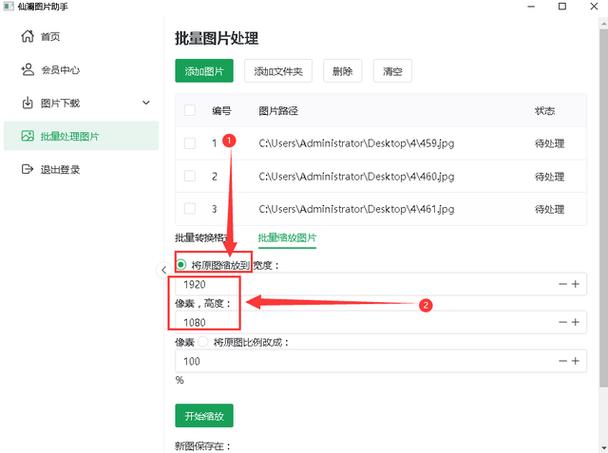
Task: Select the 将原图缩放到 radio button
Action: (181, 265)
